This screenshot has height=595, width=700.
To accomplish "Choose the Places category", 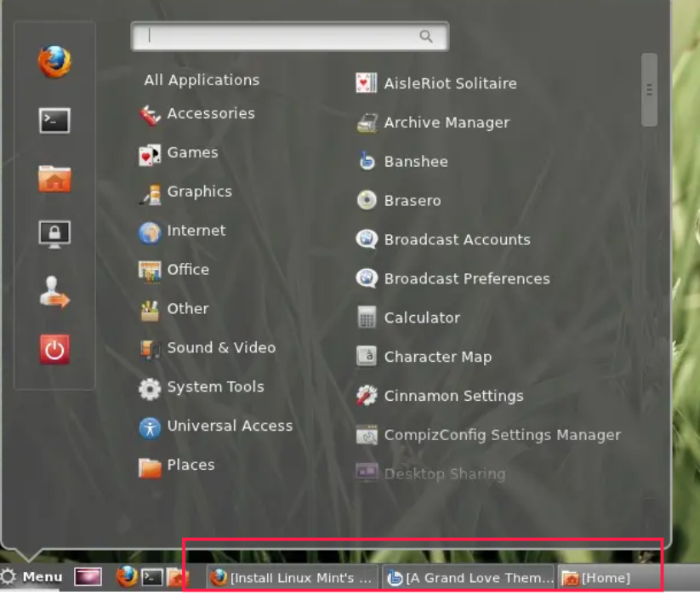I will (176, 466).
